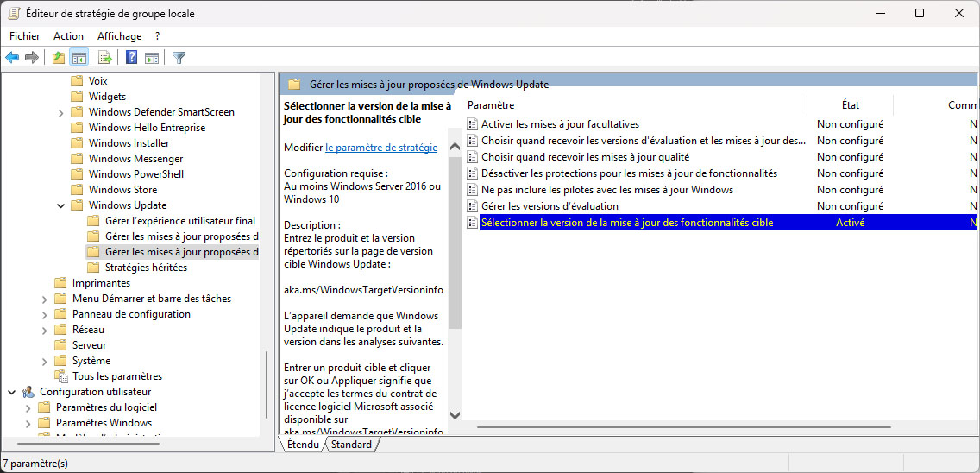The height and width of the screenshot is (473, 980).
Task: Click the 'le paramètre de stratégie' link
Action: (x=380, y=148)
